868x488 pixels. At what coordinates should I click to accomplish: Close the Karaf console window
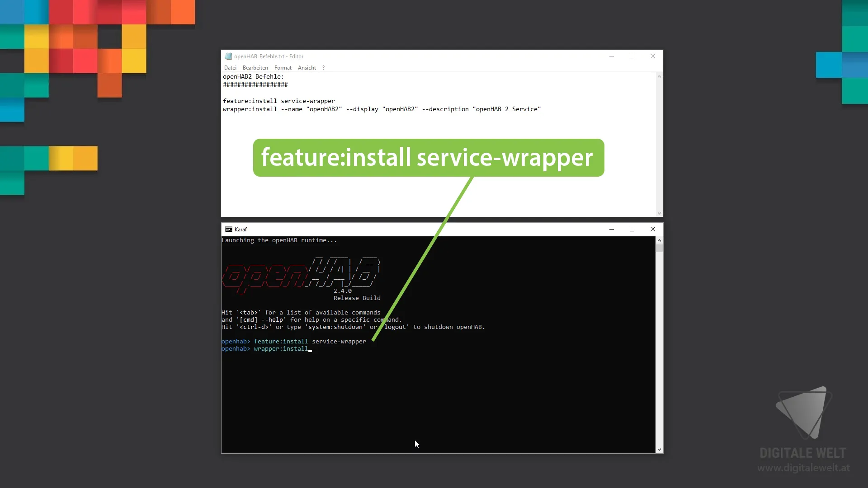coord(653,229)
